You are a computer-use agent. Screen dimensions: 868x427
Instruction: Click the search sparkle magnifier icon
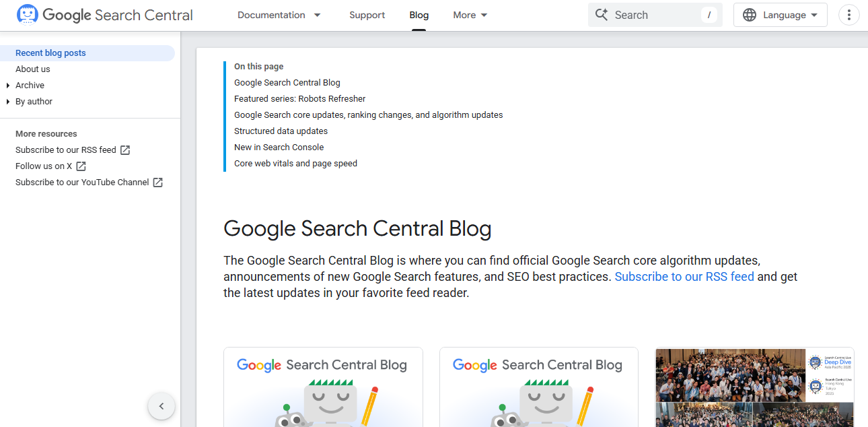pos(602,15)
